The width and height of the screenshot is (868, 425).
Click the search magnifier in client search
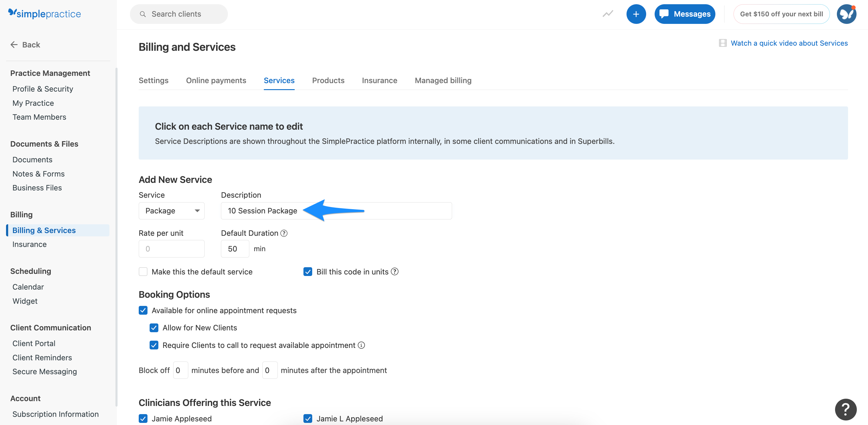pos(143,14)
